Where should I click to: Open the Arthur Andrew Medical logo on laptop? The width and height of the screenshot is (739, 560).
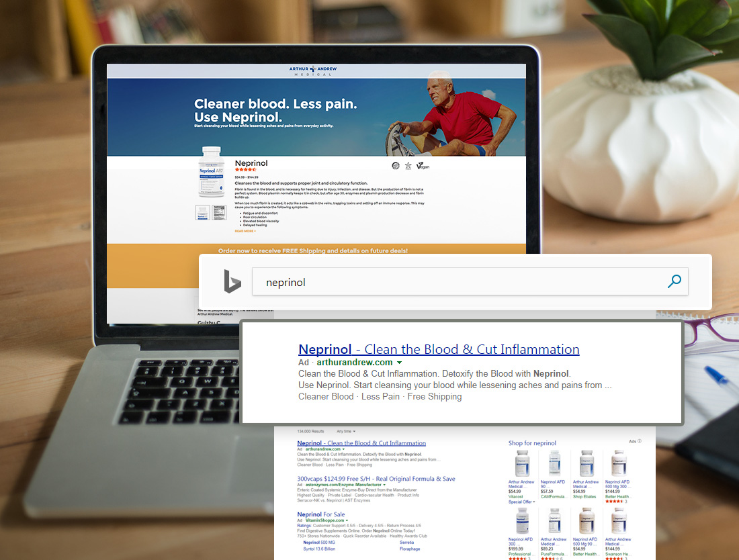[x=313, y=71]
